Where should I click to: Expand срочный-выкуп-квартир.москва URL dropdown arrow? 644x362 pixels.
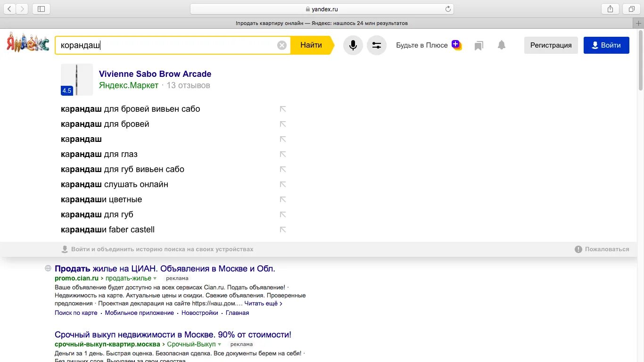[x=219, y=345]
